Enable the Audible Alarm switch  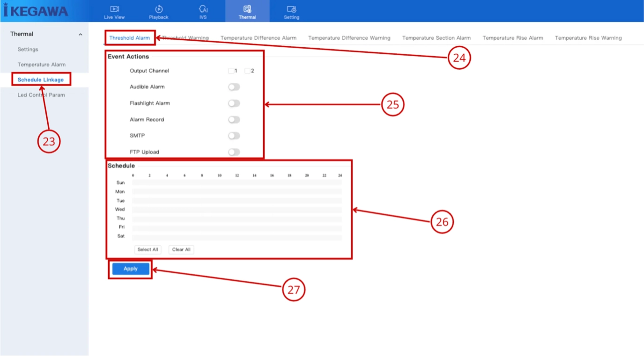(x=234, y=87)
